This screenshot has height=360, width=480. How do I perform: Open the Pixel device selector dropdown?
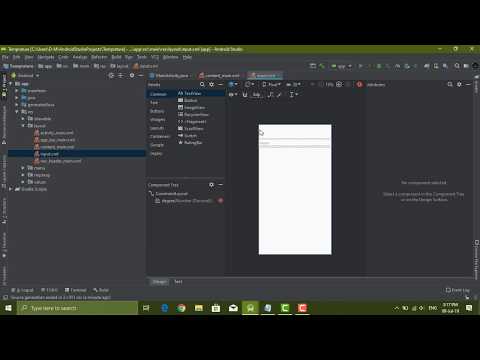[271, 85]
